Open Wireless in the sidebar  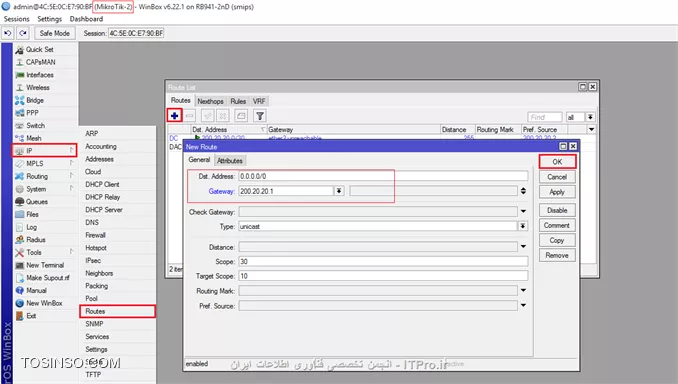click(x=45, y=87)
